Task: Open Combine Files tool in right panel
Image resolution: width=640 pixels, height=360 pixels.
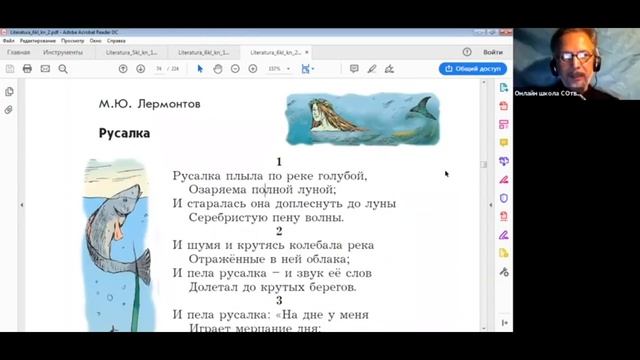Action: pos(504,161)
